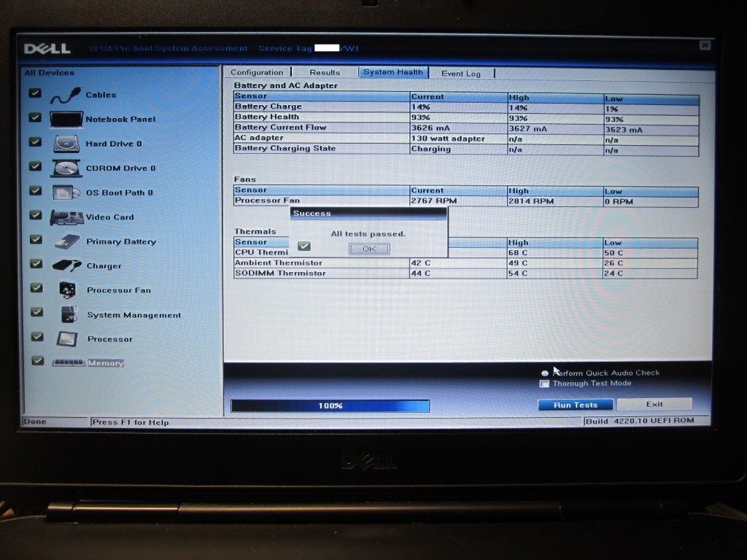Select the System Health tab

coord(393,72)
